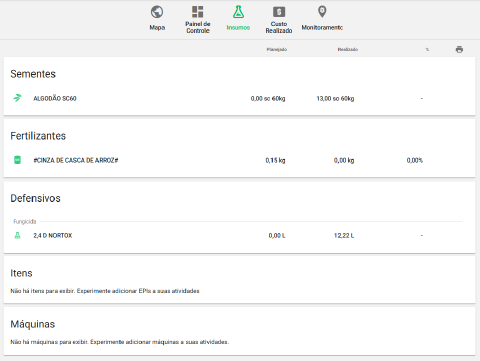Open the Mapa globe icon

(157, 12)
